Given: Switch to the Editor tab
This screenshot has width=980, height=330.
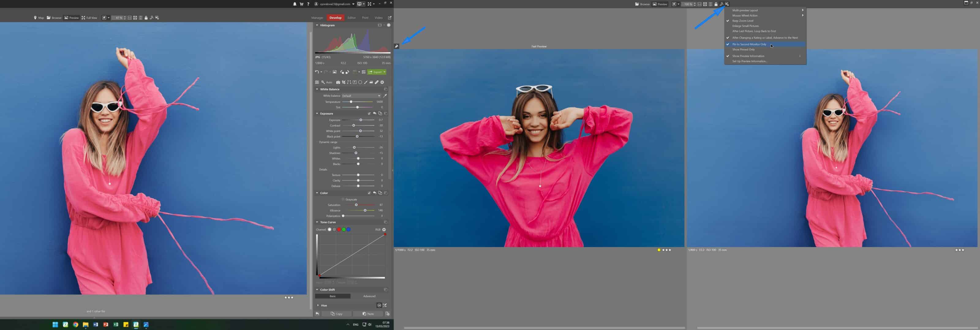Looking at the screenshot, I should (352, 17).
